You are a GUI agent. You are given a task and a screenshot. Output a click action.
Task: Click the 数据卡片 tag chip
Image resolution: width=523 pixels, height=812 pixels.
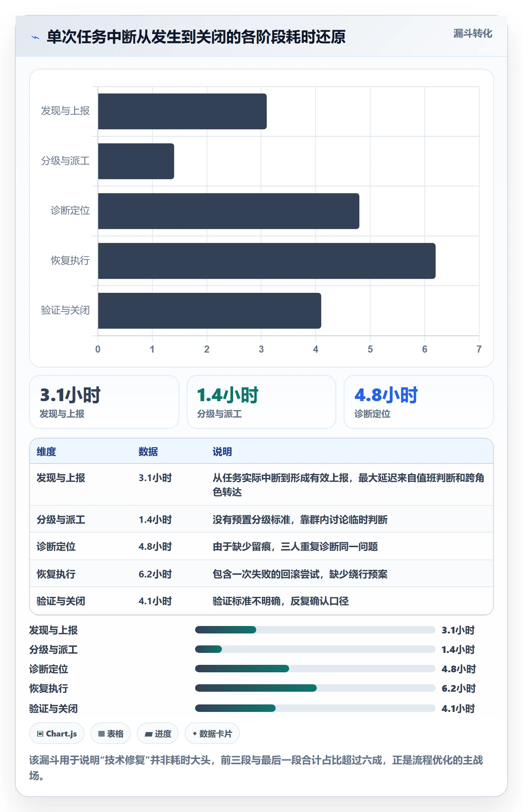(212, 734)
